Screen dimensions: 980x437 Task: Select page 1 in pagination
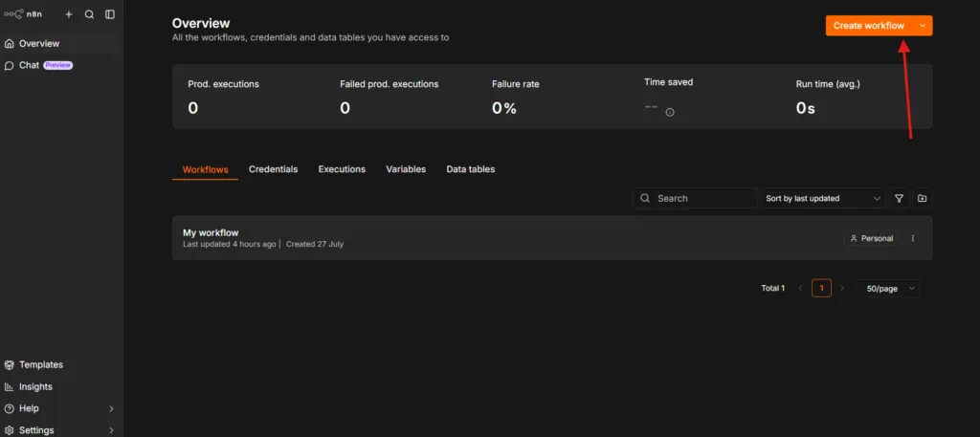[x=821, y=289]
